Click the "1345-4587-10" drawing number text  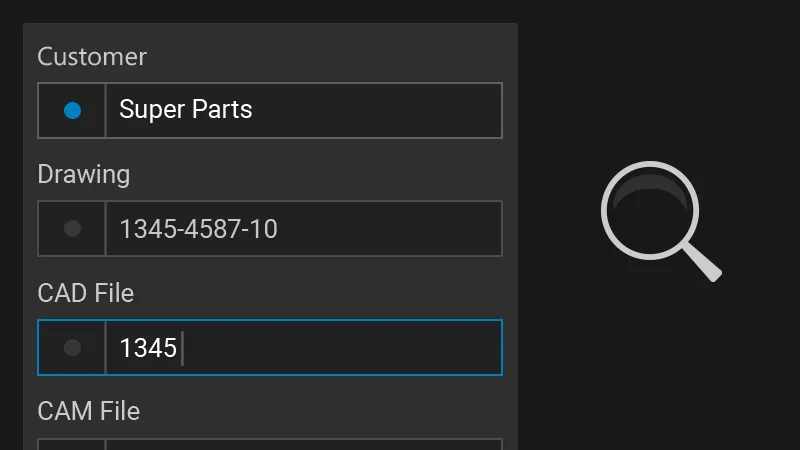point(198,229)
